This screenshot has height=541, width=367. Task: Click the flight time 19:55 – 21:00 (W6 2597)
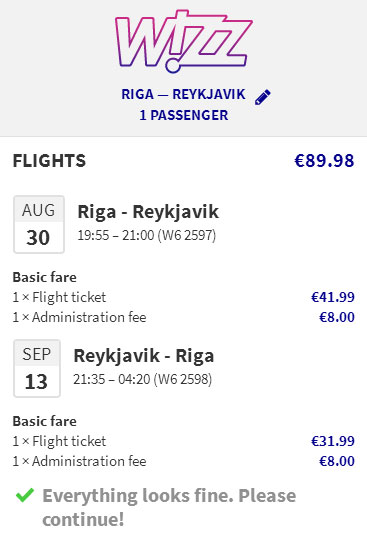point(147,235)
